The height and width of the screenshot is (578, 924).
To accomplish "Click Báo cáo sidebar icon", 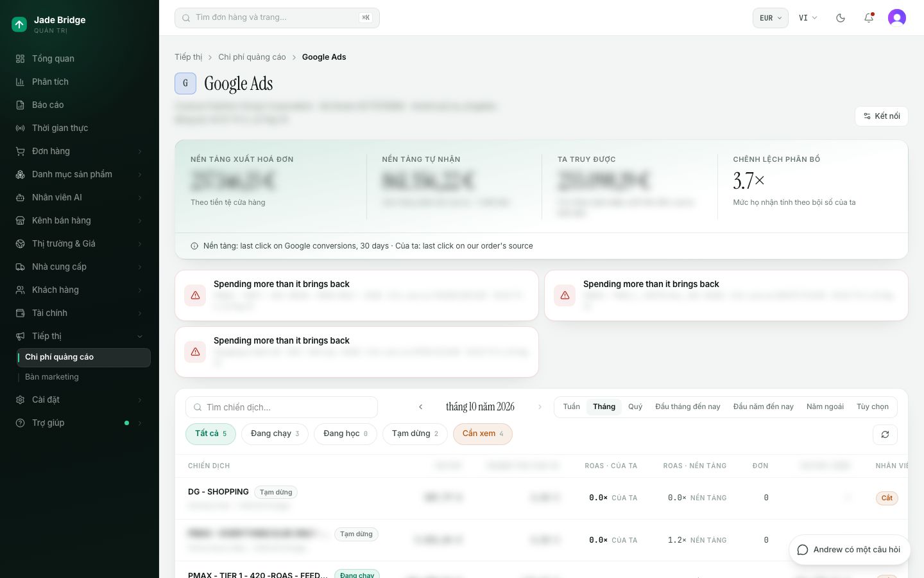I will 20,105.
